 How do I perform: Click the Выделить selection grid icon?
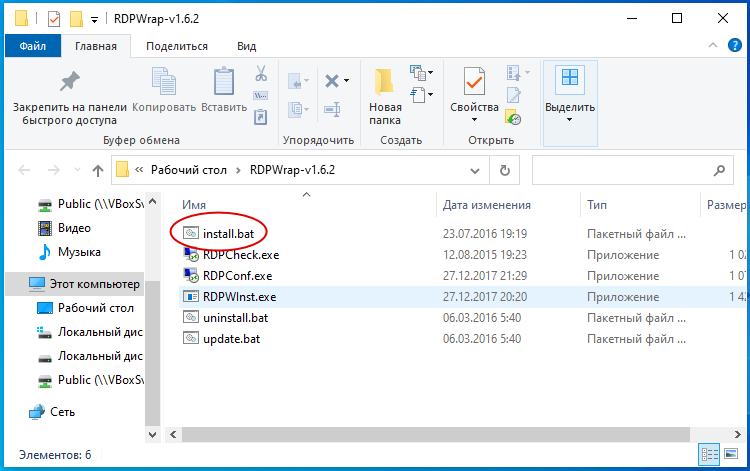tap(570, 80)
